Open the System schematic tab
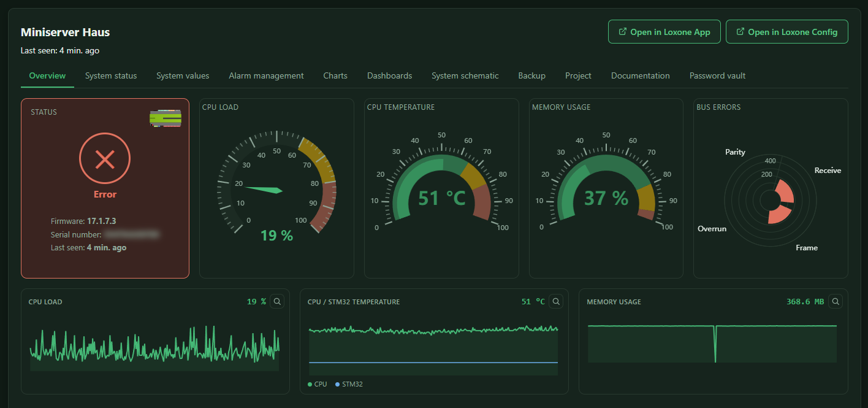The image size is (868, 408). [465, 75]
